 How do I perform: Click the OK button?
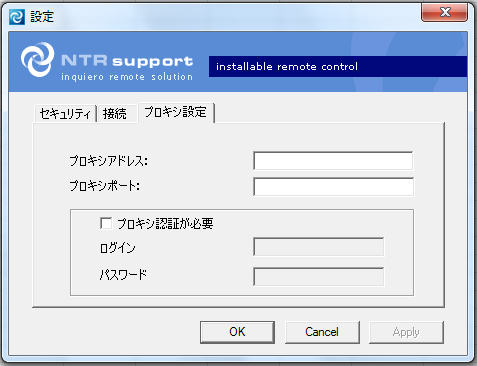pos(237,332)
